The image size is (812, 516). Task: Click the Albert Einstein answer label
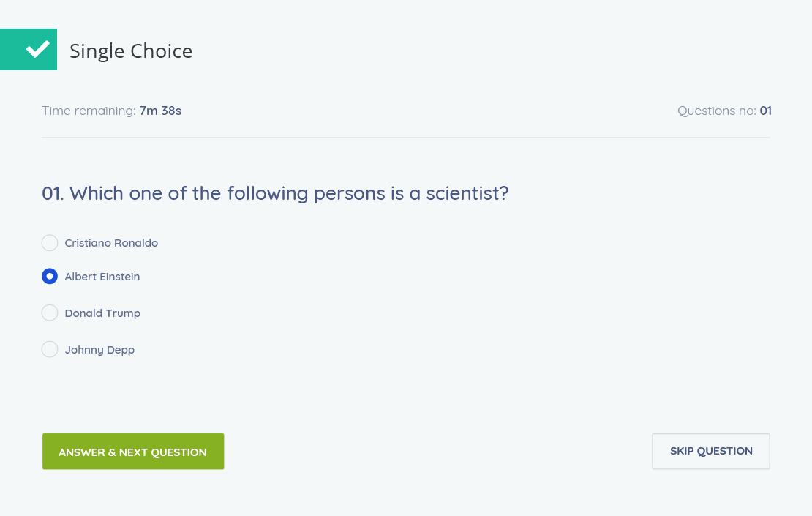point(102,277)
